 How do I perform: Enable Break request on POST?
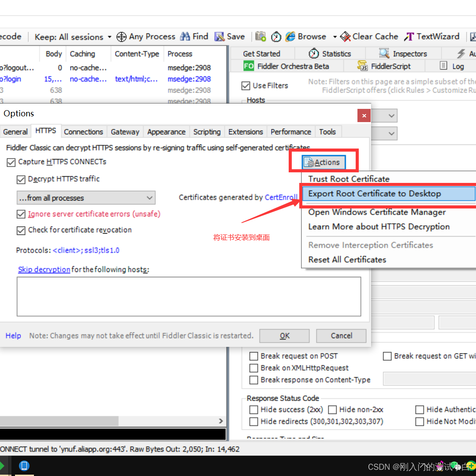pyautogui.click(x=253, y=356)
